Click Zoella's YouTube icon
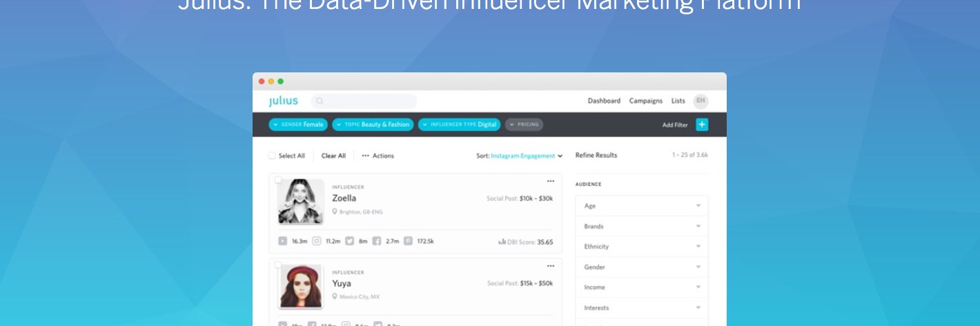The image size is (980, 326). [x=283, y=241]
